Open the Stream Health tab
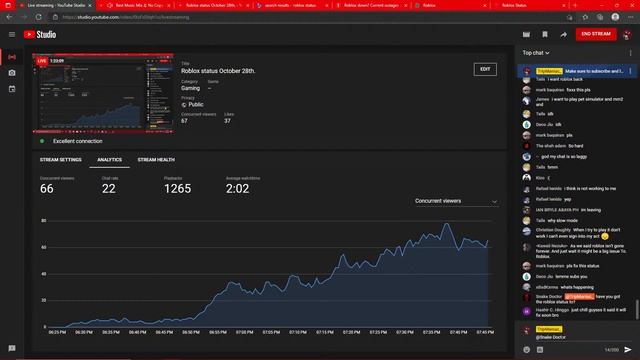Screen dimensions: 640x360 tap(156, 160)
